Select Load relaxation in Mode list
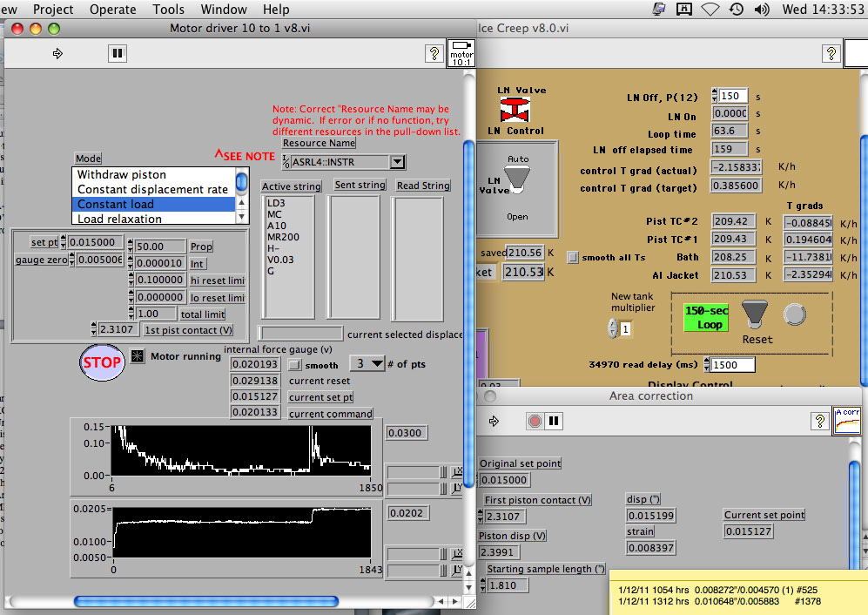Viewport: 868px width, 615px height. coord(119,219)
